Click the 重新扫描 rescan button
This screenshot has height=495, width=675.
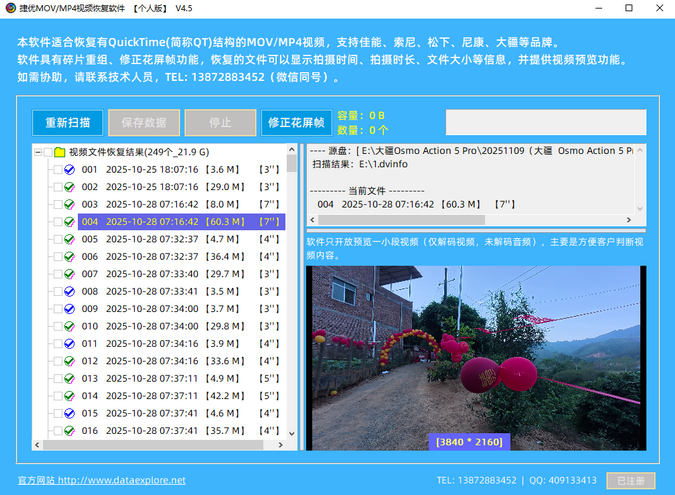(67, 123)
